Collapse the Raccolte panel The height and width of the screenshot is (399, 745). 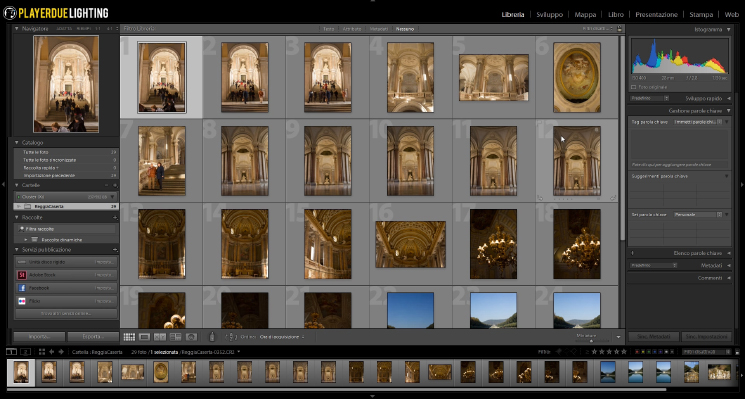tap(17, 218)
